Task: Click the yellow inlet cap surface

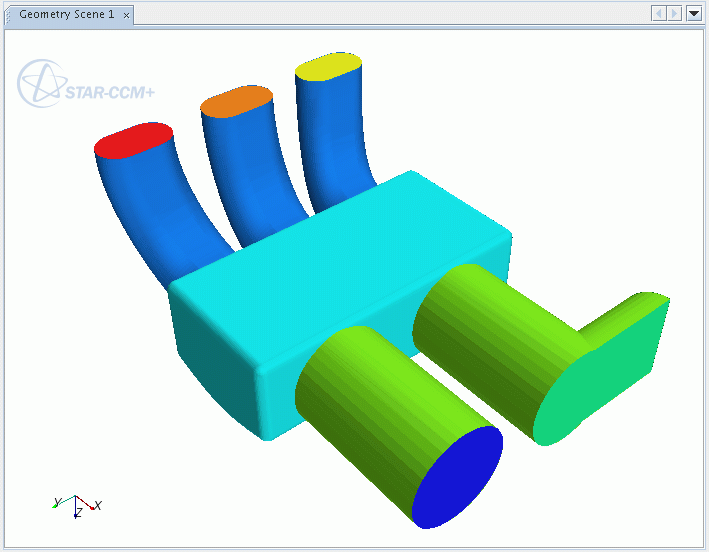Action: click(328, 67)
